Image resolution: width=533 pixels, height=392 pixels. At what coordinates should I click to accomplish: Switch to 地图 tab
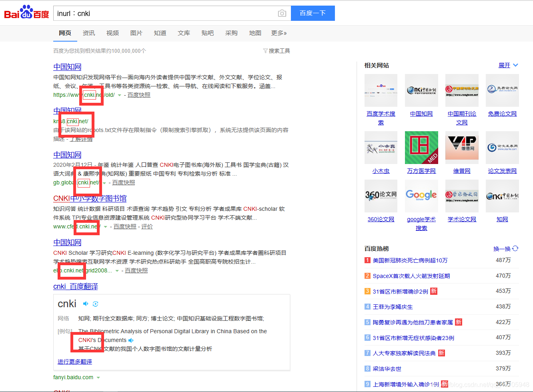coord(255,33)
